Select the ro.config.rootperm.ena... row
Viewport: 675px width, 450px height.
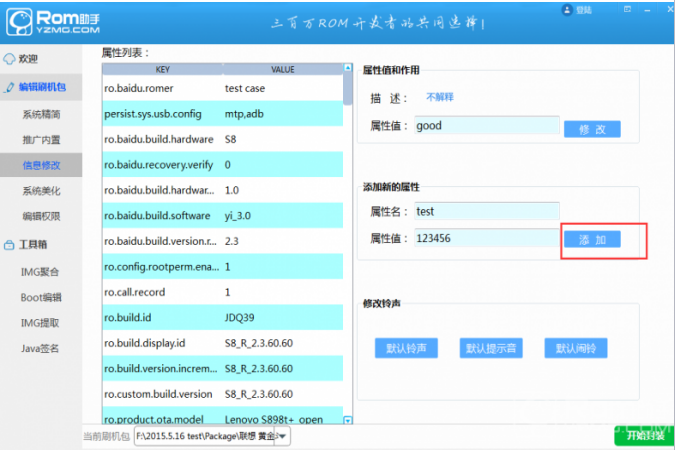tap(223, 267)
